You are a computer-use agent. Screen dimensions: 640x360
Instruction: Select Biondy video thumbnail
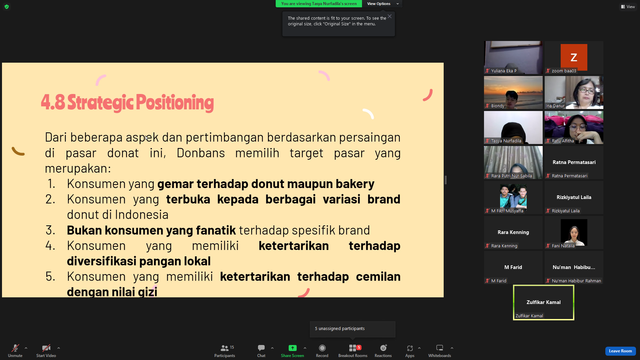coord(513,92)
